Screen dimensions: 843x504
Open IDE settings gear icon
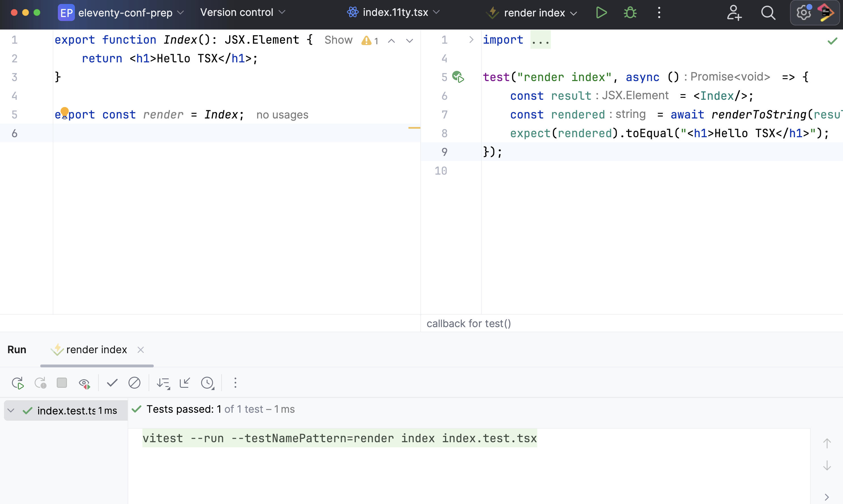803,13
